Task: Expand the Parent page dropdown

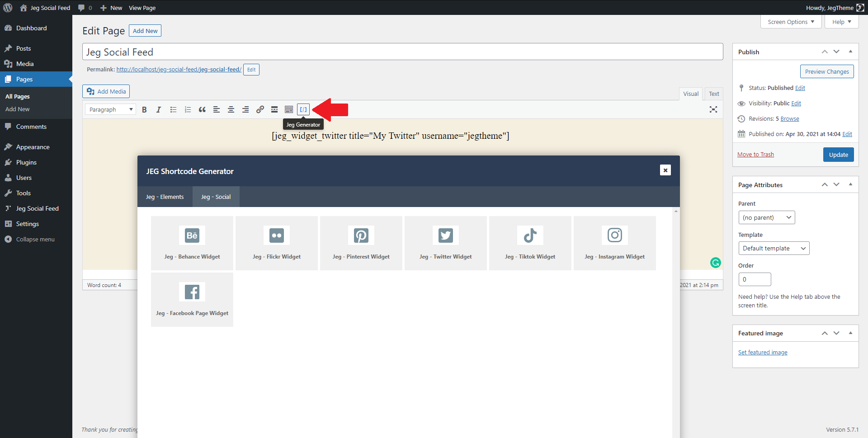Action: tap(766, 217)
